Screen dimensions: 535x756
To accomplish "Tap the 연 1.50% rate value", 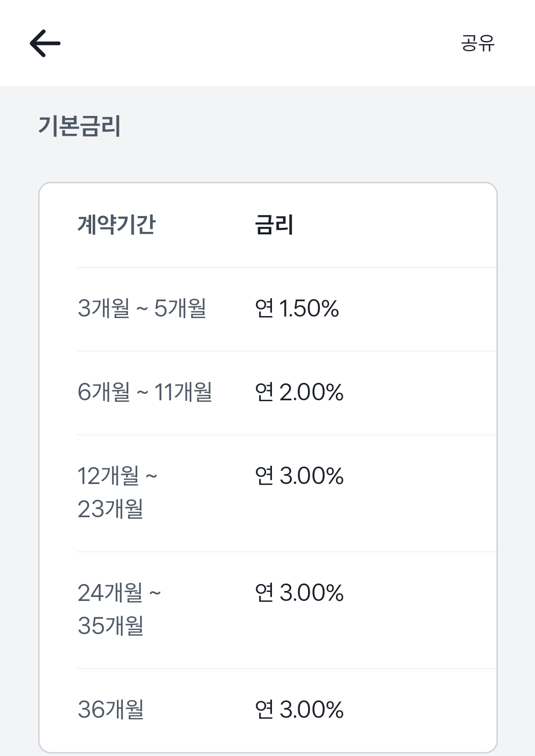I will (297, 308).
